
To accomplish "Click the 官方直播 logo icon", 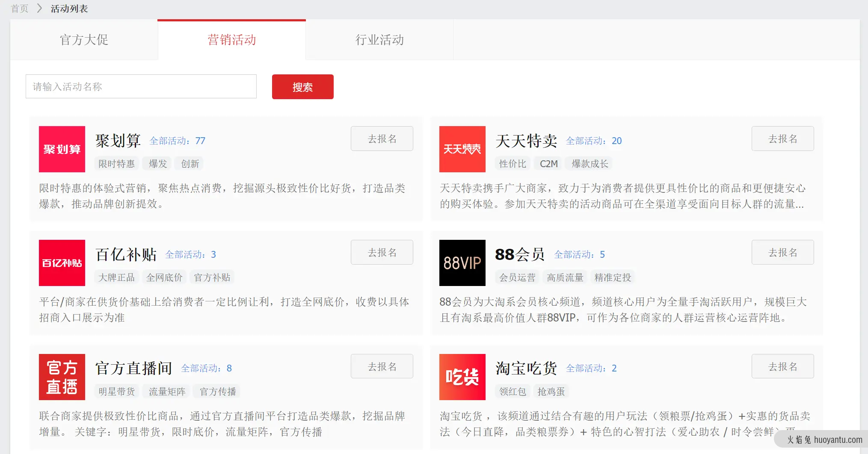I will point(62,377).
